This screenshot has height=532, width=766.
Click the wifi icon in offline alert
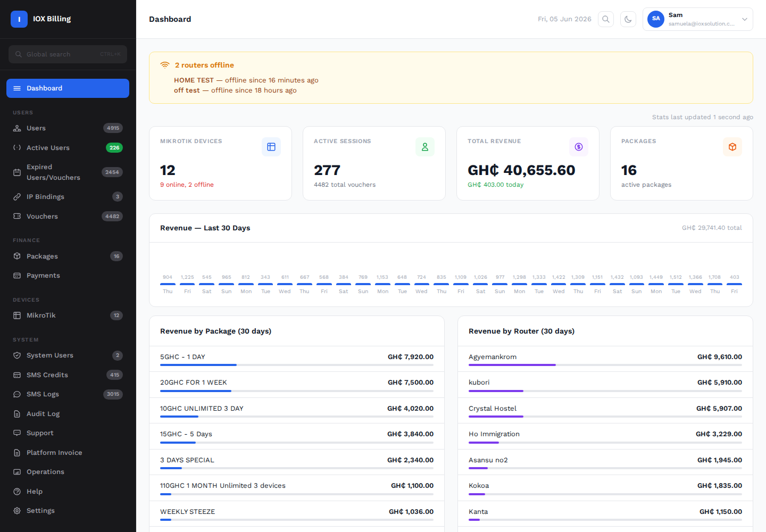tap(165, 65)
